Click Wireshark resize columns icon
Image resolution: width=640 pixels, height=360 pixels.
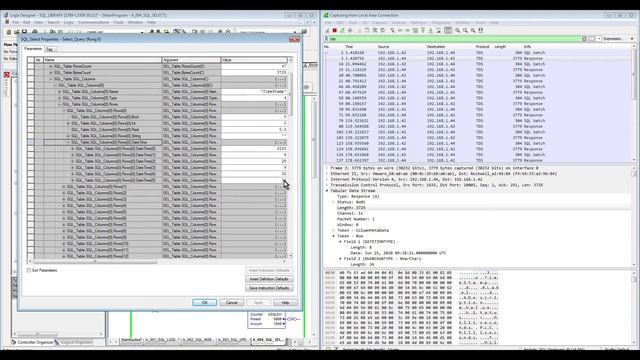tap(481, 31)
